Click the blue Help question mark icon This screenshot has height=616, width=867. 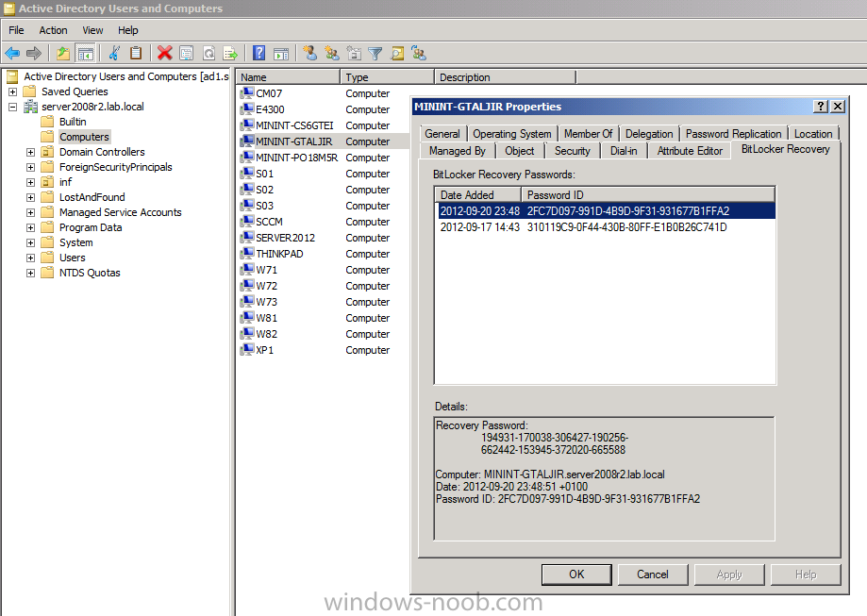pos(258,53)
